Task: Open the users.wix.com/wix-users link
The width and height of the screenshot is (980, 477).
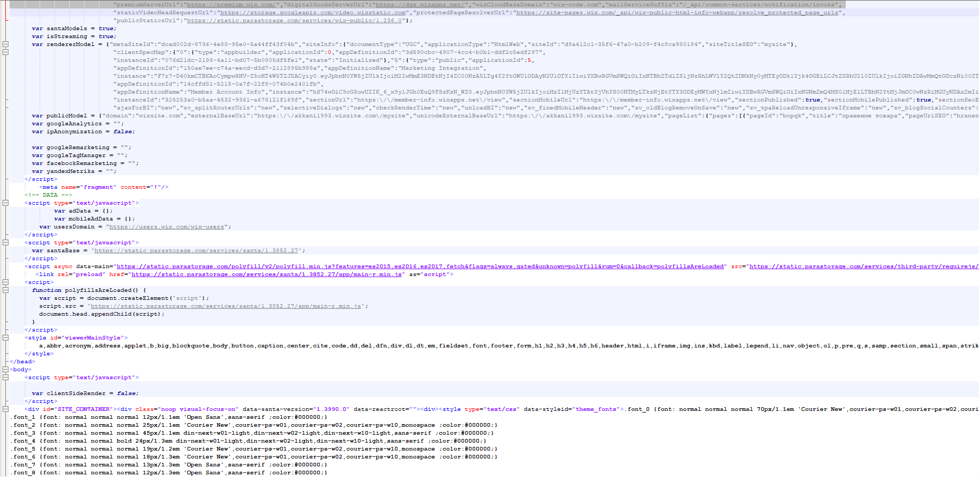Action: pos(167,227)
